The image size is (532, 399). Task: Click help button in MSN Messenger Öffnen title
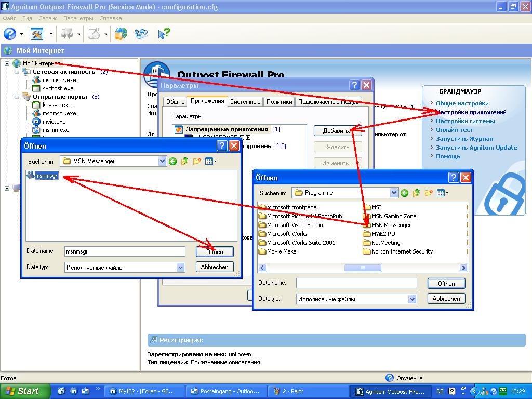(221, 146)
